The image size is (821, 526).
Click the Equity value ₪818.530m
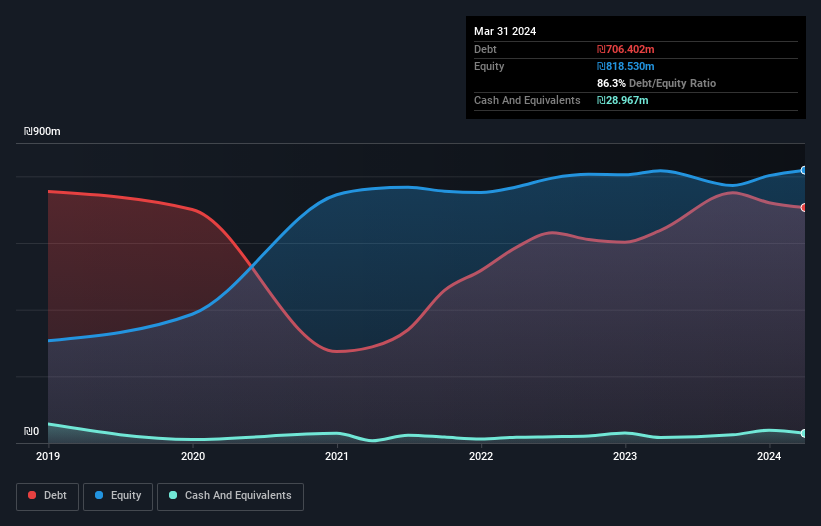pos(626,66)
